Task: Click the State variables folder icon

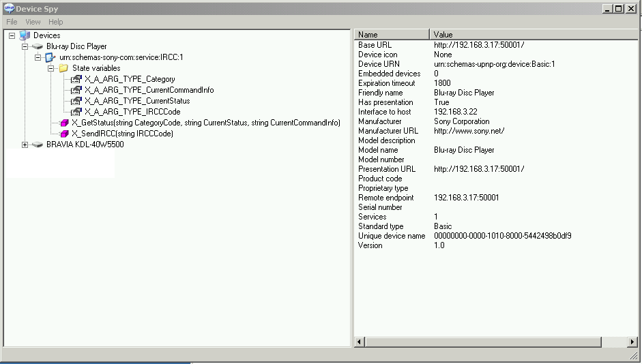Action: 63,68
